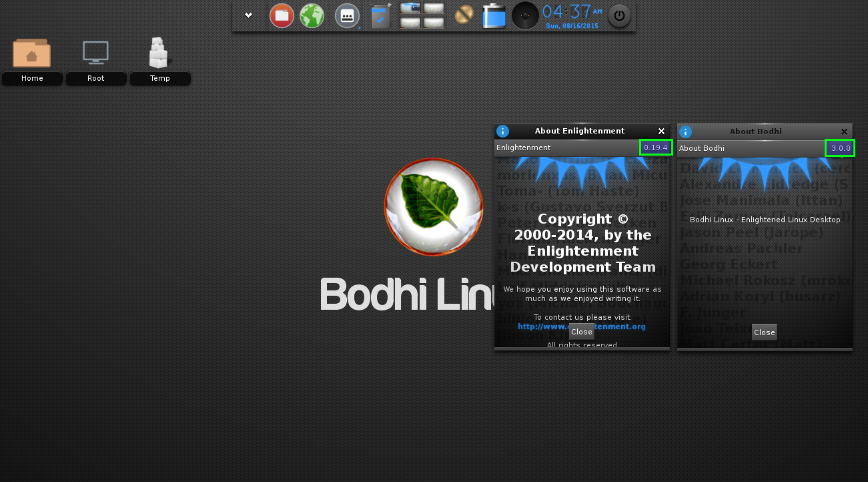Viewport: 868px width, 482px height.
Task: Click the power button in the shelf
Action: [619, 15]
